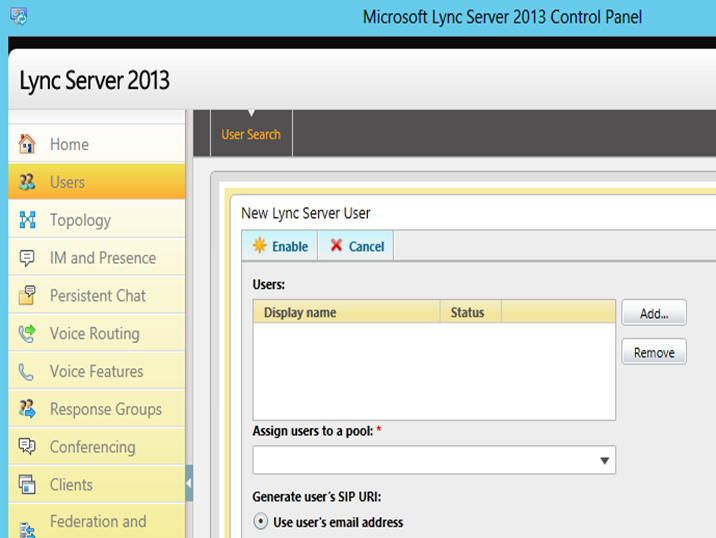Click inside the empty Users list box
The width and height of the screenshot is (716, 538).
tap(434, 372)
